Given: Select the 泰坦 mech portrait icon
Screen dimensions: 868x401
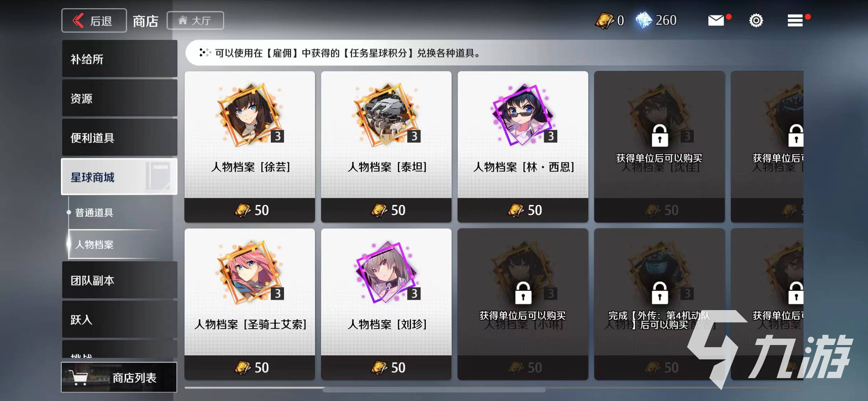Looking at the screenshot, I should 386,115.
